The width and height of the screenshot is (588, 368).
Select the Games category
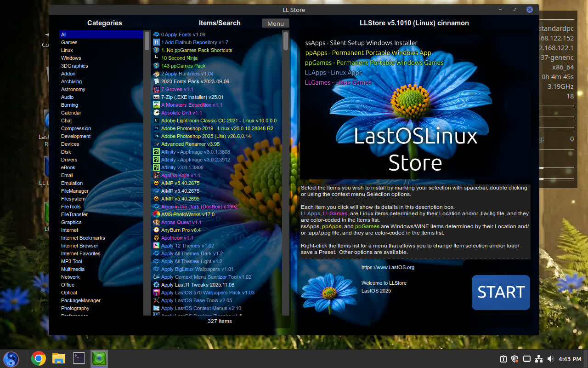click(69, 42)
